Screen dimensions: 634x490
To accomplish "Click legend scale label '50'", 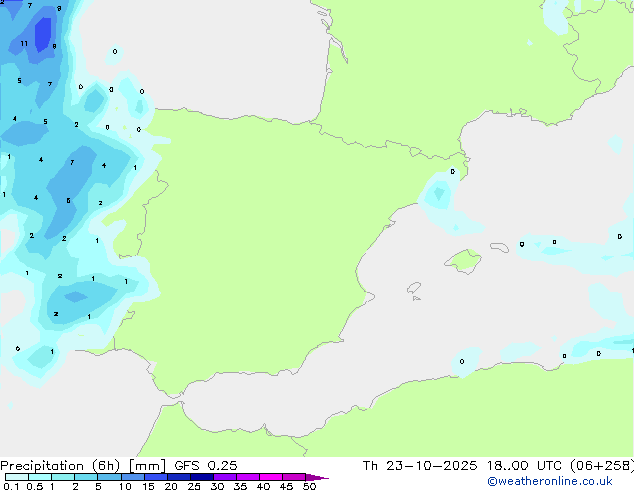I will click(x=309, y=486).
